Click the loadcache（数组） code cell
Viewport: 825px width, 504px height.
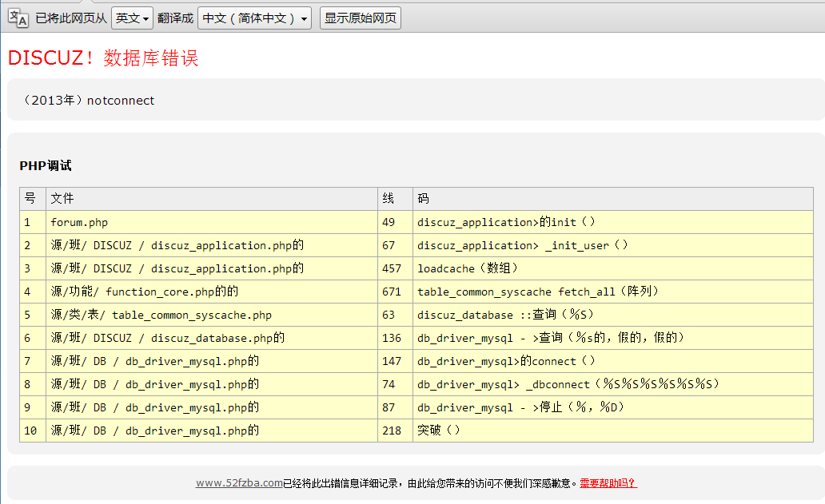[613, 268]
